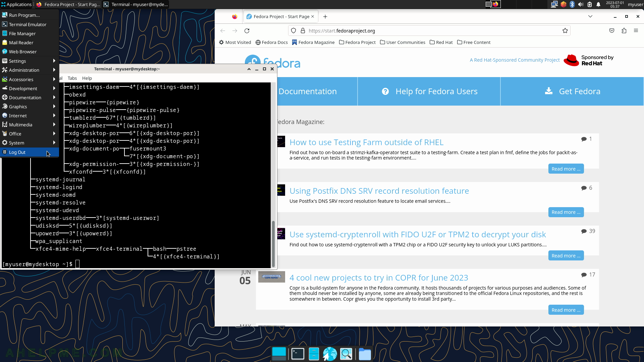Expand the Accessories submenu
The height and width of the screenshot is (362, 644).
[30, 79]
